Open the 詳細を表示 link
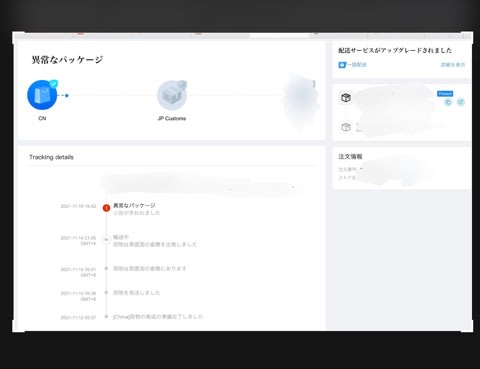The image size is (480, 369). tap(453, 65)
